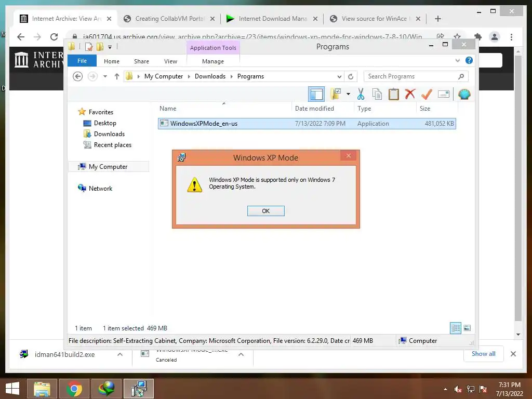The width and height of the screenshot is (532, 399).
Task: Click the globe shell toolbar icon
Action: [x=464, y=94]
